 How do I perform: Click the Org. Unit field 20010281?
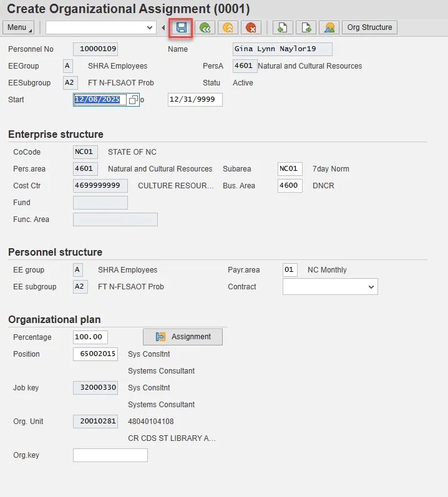pyautogui.click(x=95, y=422)
